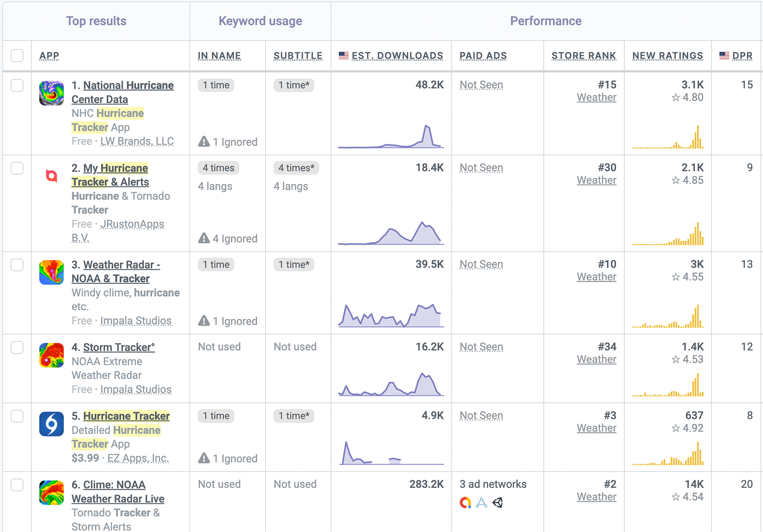The height and width of the screenshot is (532, 763).
Task: Click star rating 4.92 for Hurricane Tracker
Action: pyautogui.click(x=688, y=428)
